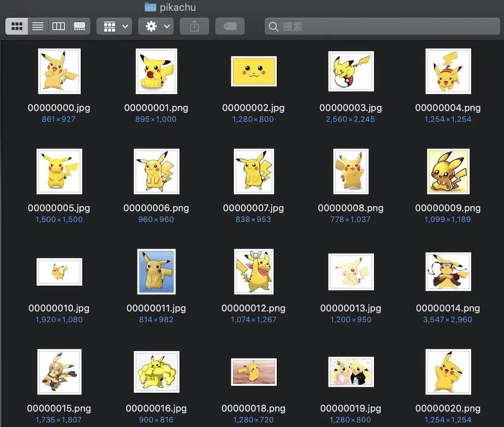
Task: Click file name 00000001.png
Action: 156,108
